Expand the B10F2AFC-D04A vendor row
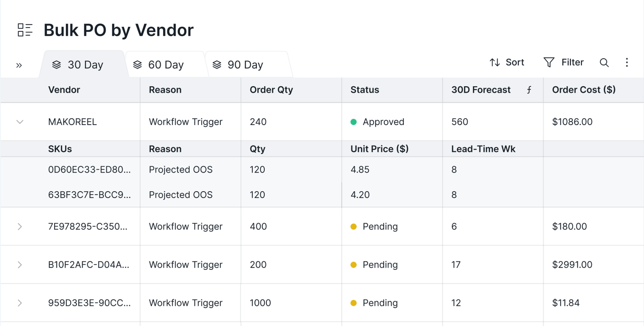The height and width of the screenshot is (326, 644). [x=20, y=265]
